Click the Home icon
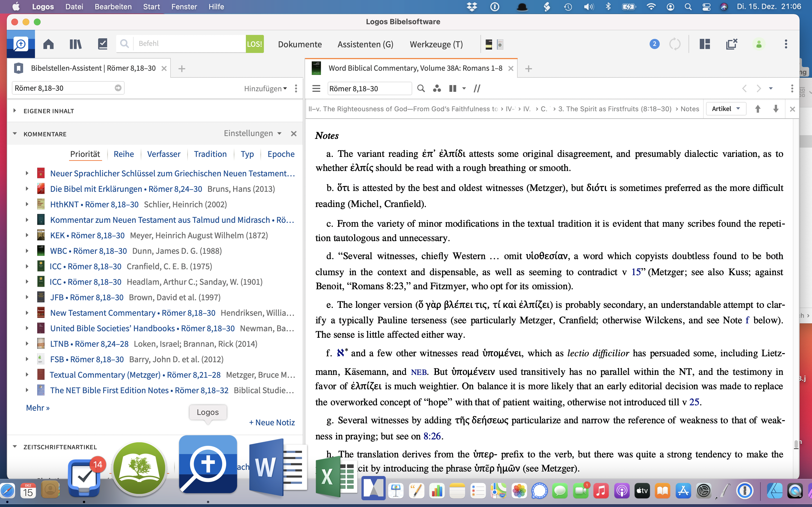The width and height of the screenshot is (812, 507). [48, 44]
